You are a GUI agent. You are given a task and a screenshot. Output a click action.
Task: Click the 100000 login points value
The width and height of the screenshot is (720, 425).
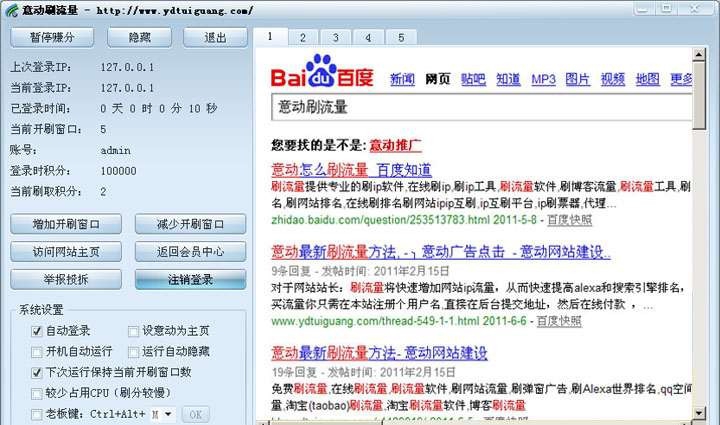pyautogui.click(x=118, y=171)
